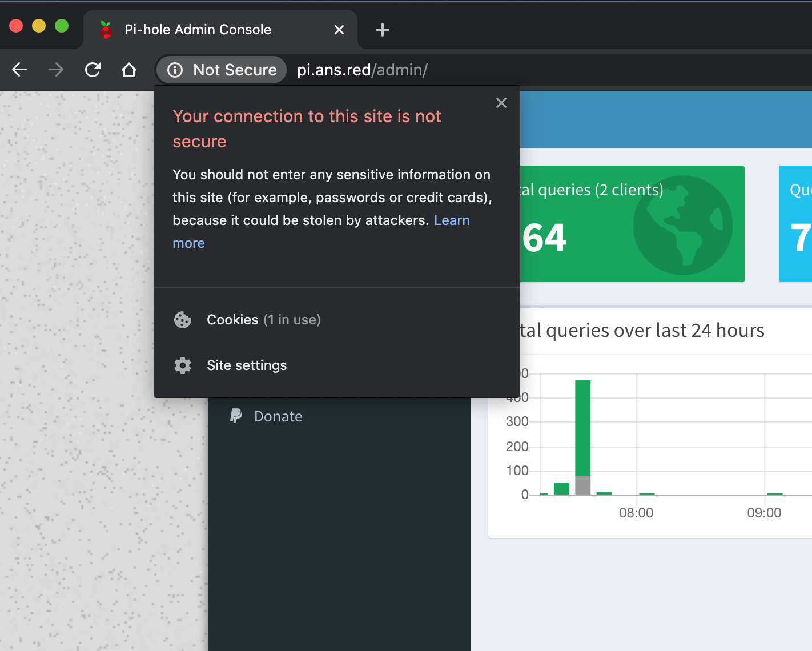Go to the browser home page

point(129,70)
